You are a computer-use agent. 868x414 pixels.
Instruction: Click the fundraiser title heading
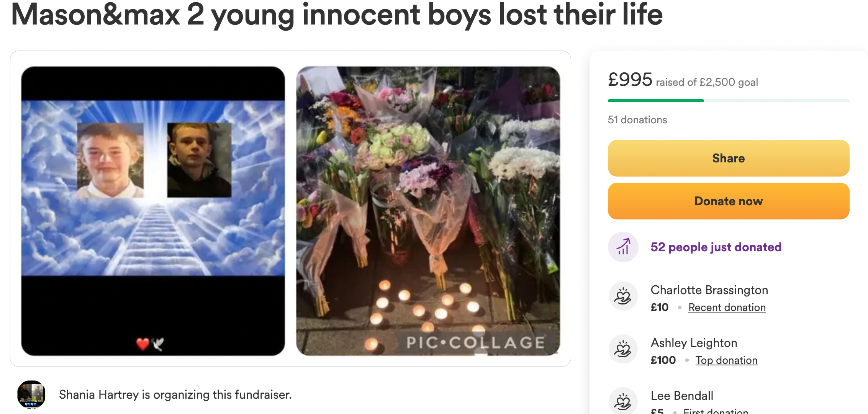[337, 15]
